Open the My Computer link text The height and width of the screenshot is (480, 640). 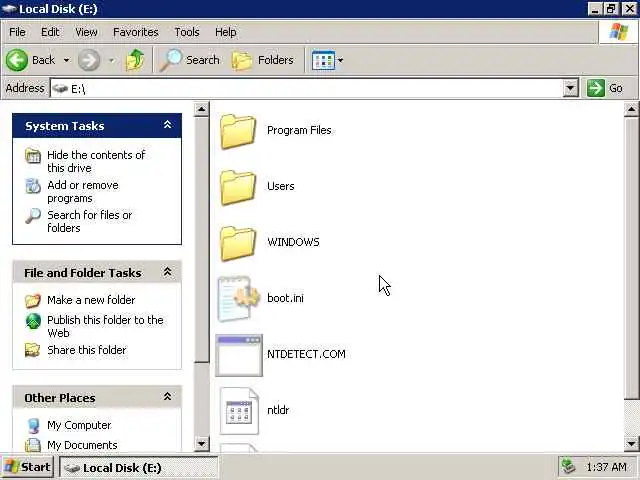[x=79, y=425]
